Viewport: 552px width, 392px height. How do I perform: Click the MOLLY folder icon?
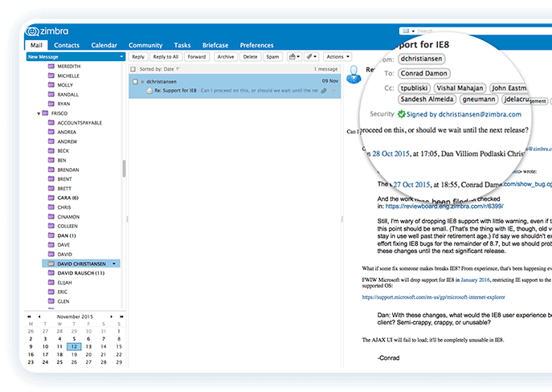[51, 85]
